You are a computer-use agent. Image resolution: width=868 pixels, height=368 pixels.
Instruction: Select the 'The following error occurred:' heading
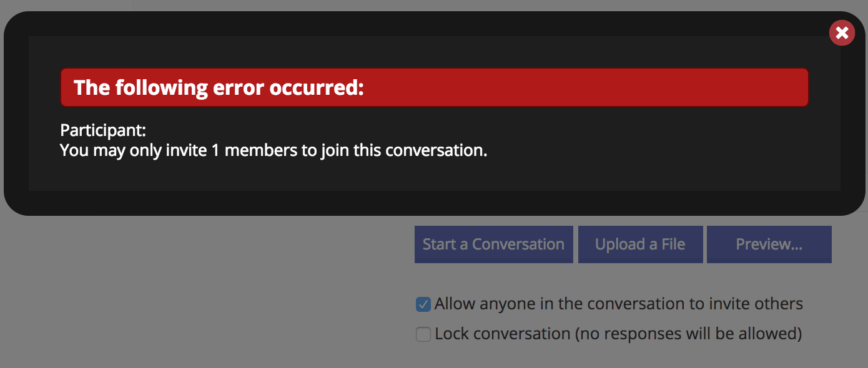point(219,87)
